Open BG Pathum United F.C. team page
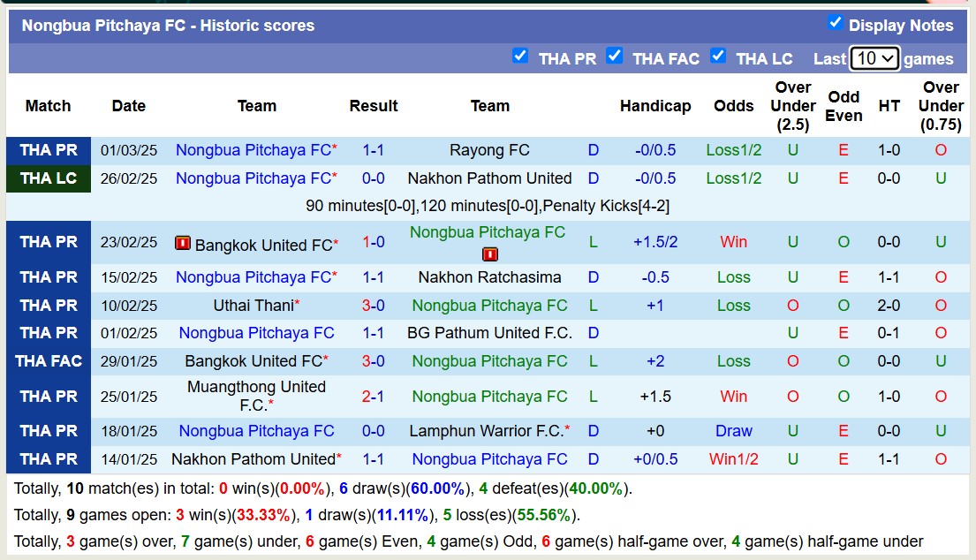The image size is (976, 560). (489, 333)
